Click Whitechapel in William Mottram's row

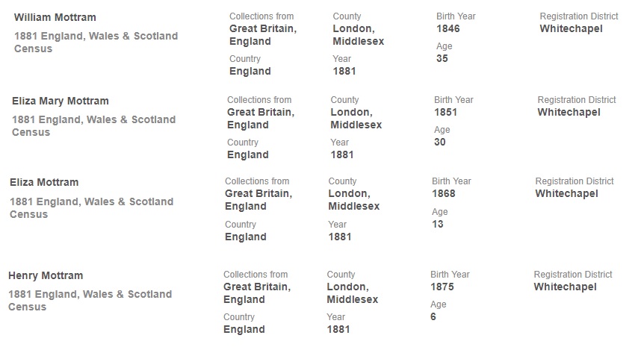(571, 29)
